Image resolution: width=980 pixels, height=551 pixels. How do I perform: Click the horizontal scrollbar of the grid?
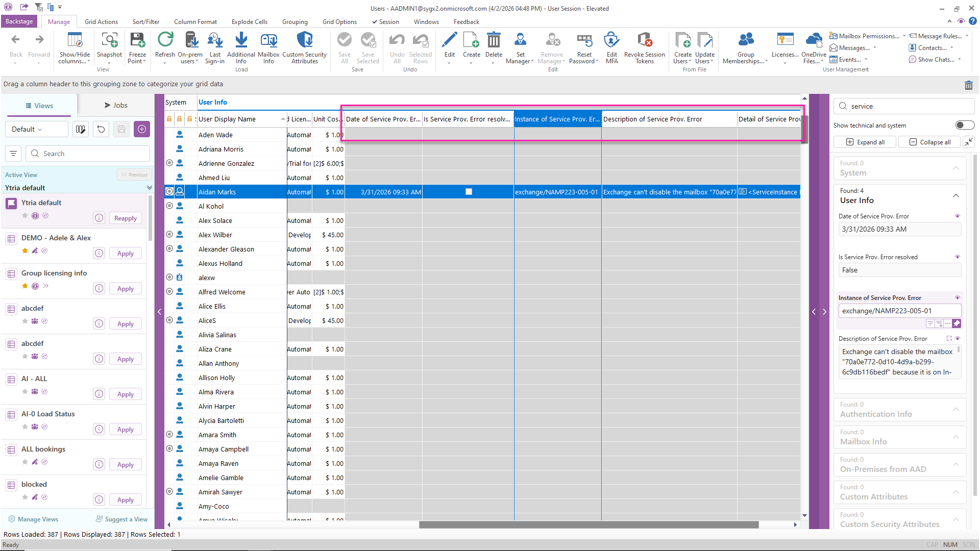click(588, 524)
